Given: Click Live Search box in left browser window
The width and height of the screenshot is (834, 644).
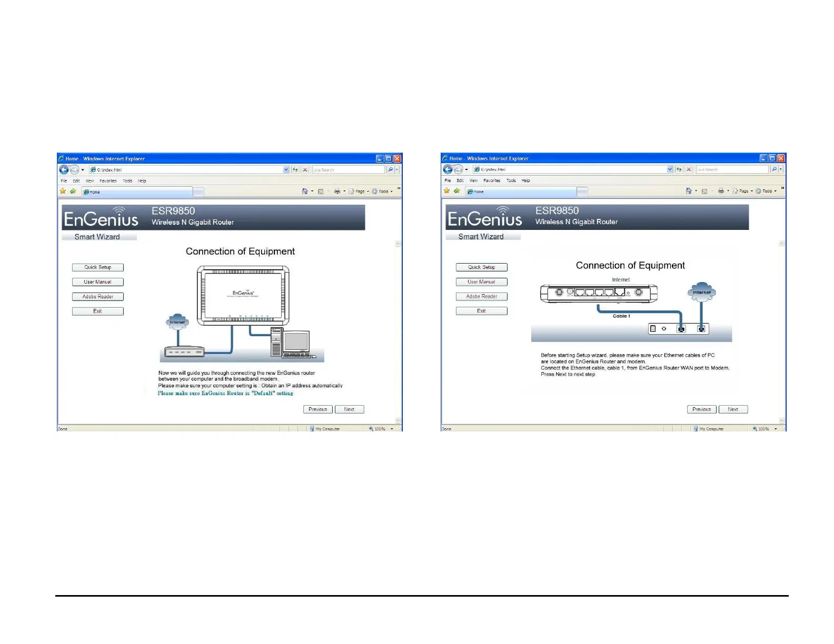Looking at the screenshot, I should tap(349, 169).
